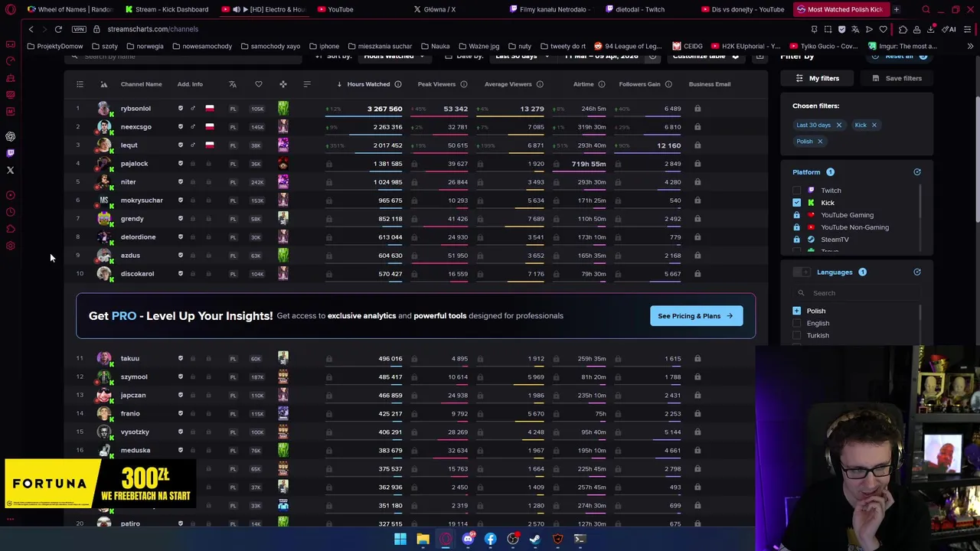The width and height of the screenshot is (980, 551).
Task: Click the heart followers column icon in the header
Action: 258,84
